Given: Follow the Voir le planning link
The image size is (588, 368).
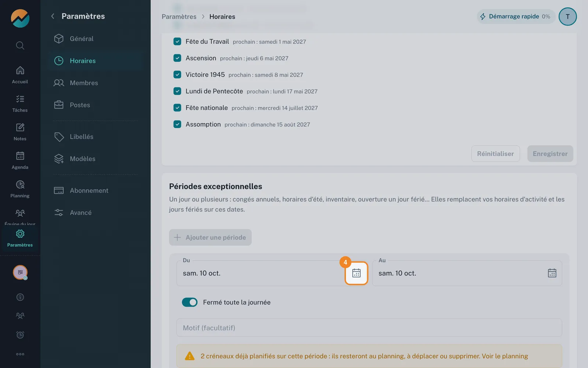Looking at the screenshot, I should 505,356.
